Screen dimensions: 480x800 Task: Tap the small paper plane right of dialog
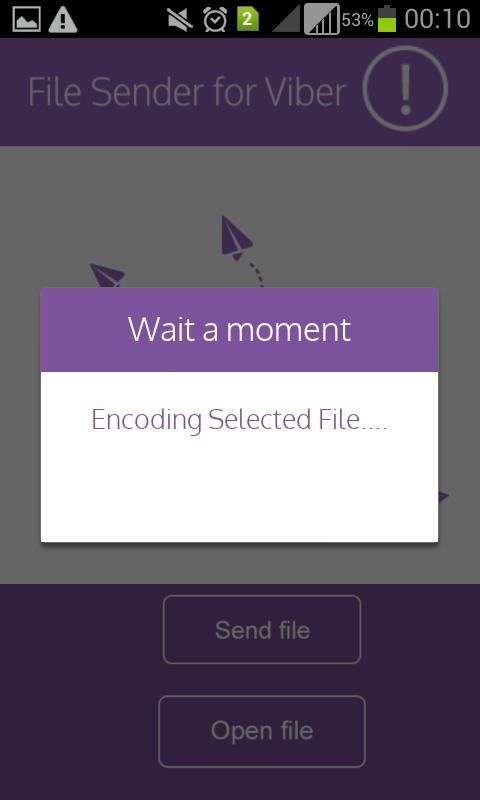(x=443, y=495)
